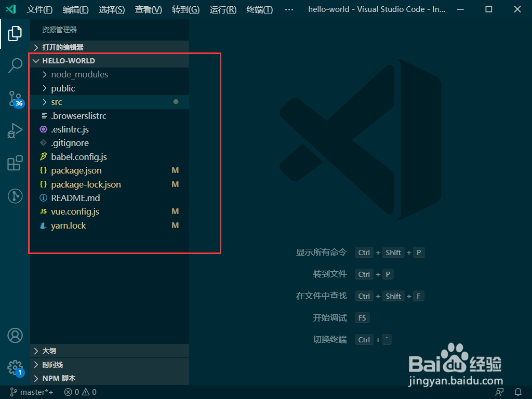This screenshot has width=532, height=399.
Task: Open .browserslistrc file
Action: [x=110, y=116]
